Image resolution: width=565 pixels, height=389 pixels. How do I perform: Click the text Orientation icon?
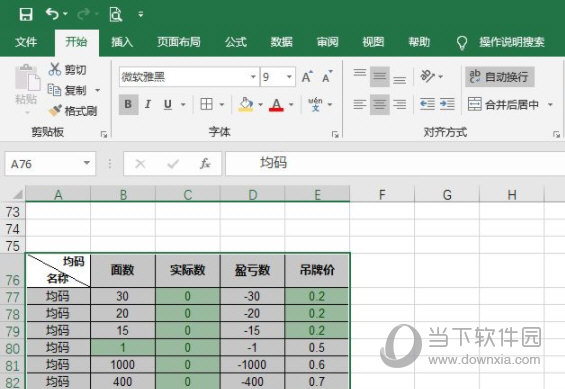click(428, 76)
